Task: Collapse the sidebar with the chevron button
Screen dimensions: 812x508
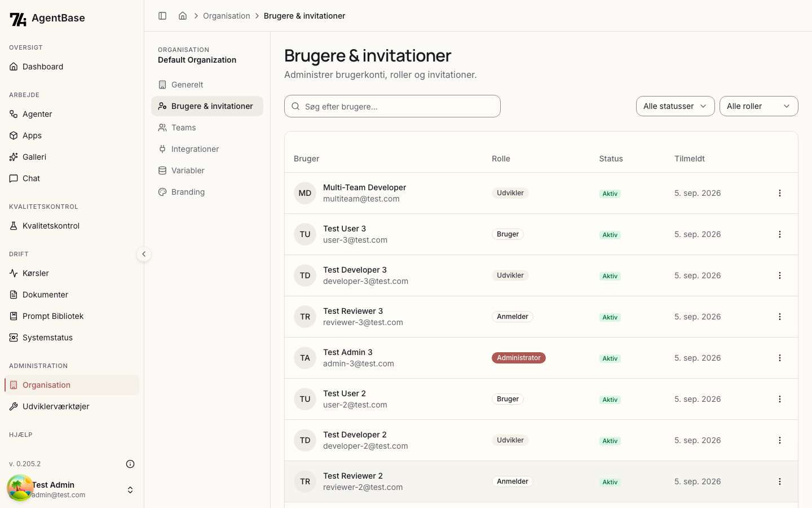Action: (144, 254)
